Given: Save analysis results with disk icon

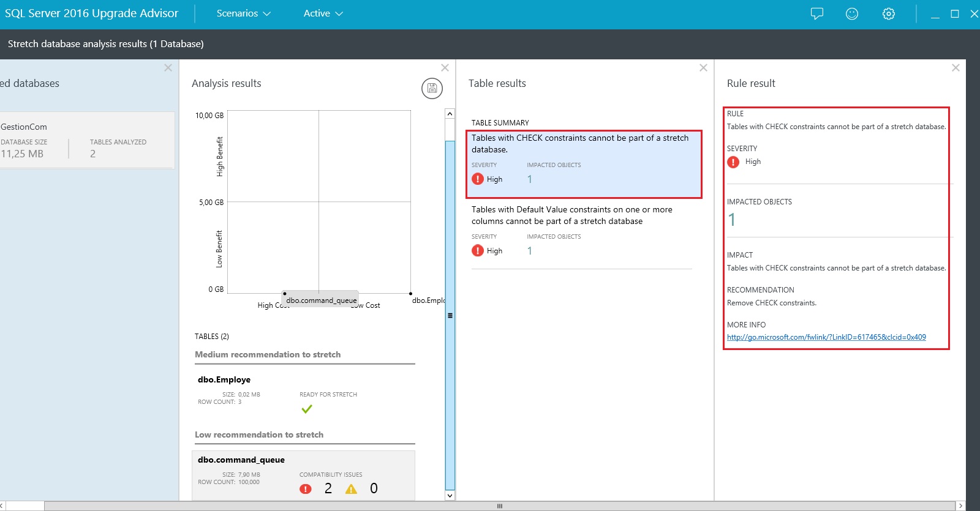Looking at the screenshot, I should 432,88.
